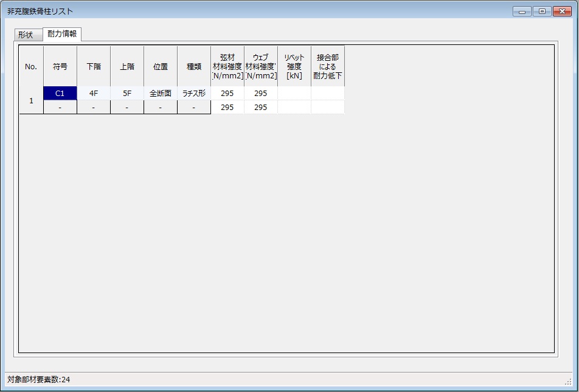Viewport: 579px width, 392px height.
Task: Click second-row リベット強度 empty cell
Action: (294, 107)
